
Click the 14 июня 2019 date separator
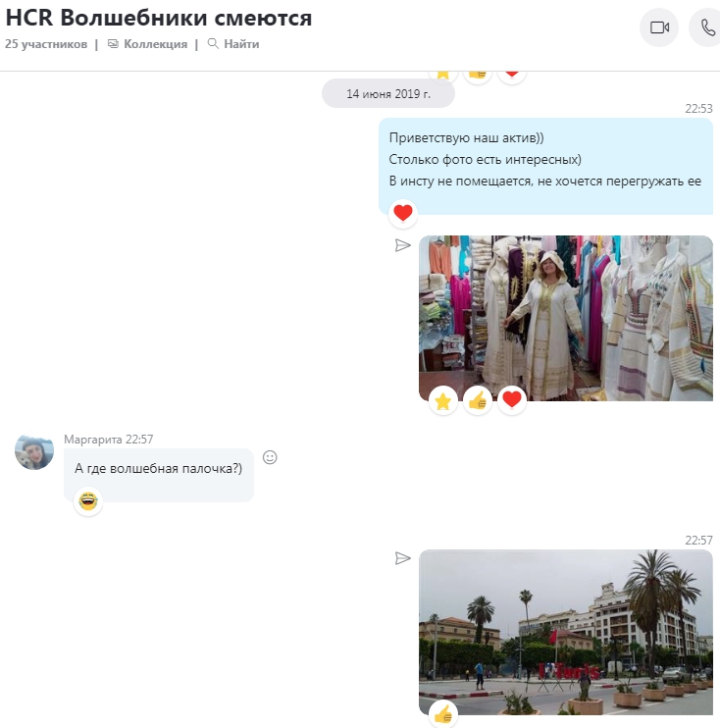tap(388, 94)
